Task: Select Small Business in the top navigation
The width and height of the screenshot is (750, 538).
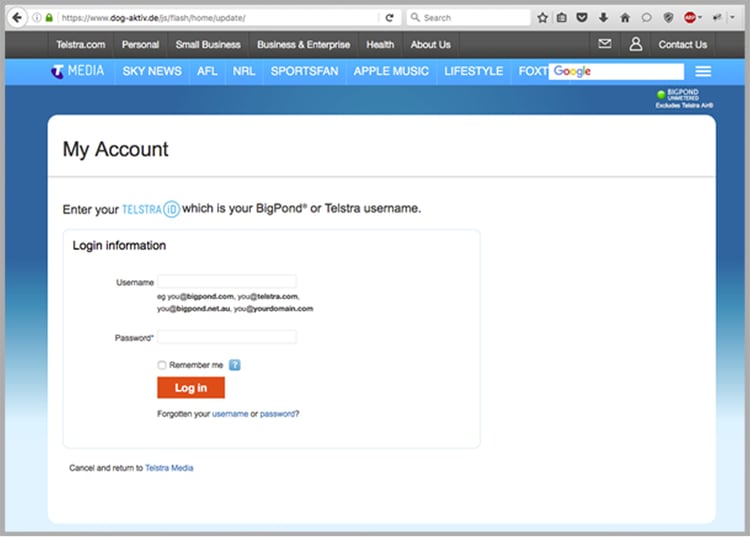Action: 208,44
